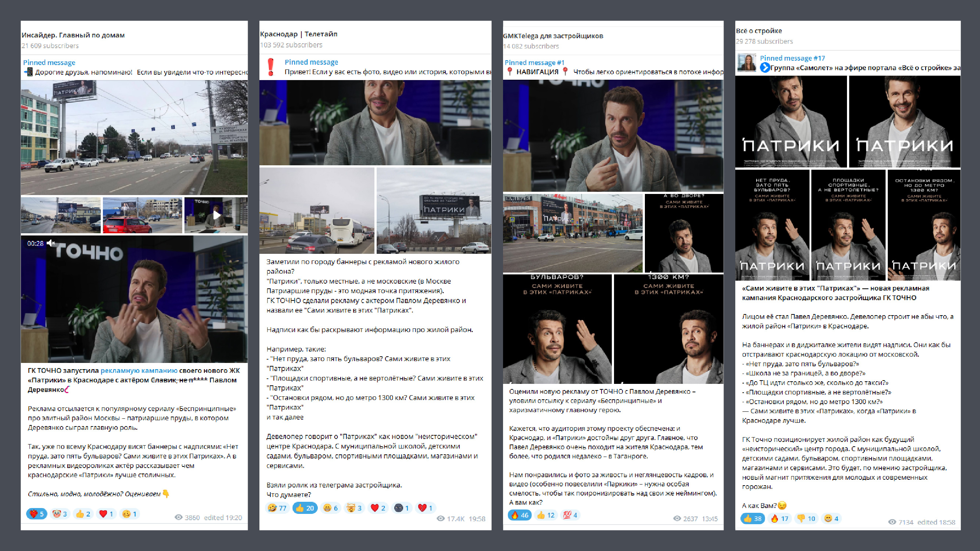980x551 pixels.
Task: Click the thumbs-up reaction with 38
Action: [x=753, y=518]
